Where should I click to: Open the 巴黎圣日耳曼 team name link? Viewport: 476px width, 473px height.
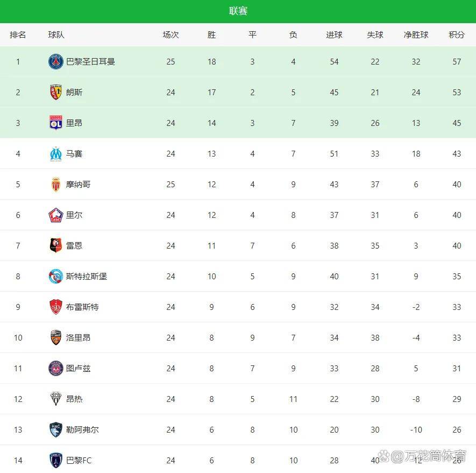[x=90, y=62]
